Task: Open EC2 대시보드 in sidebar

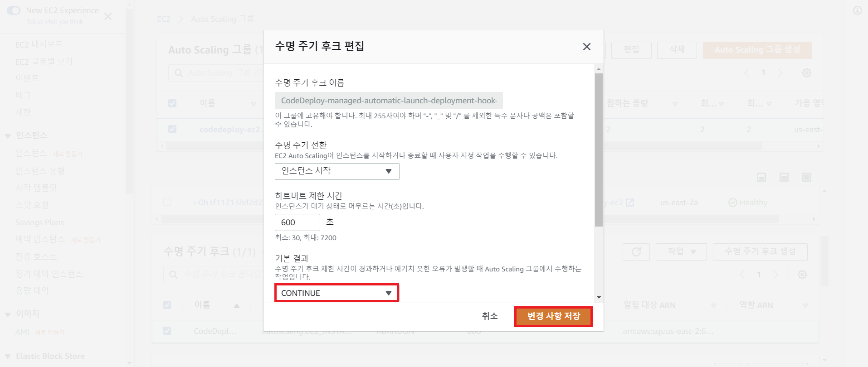Action: click(x=39, y=44)
